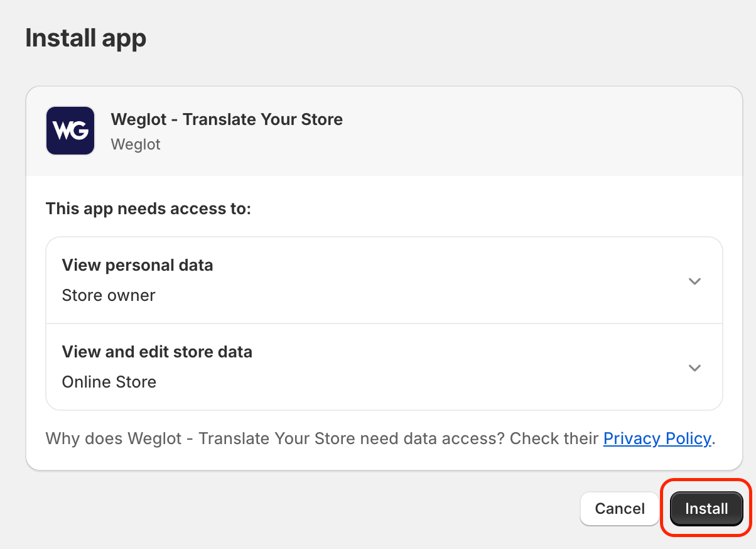Expand the View and edit store data section
The width and height of the screenshot is (756, 549).
pyautogui.click(x=694, y=368)
